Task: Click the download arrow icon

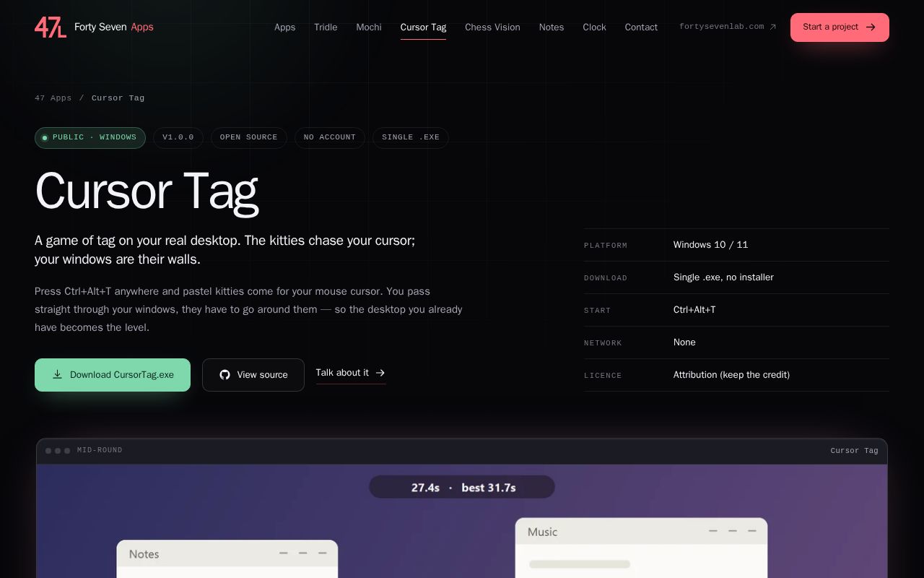Action: click(58, 374)
